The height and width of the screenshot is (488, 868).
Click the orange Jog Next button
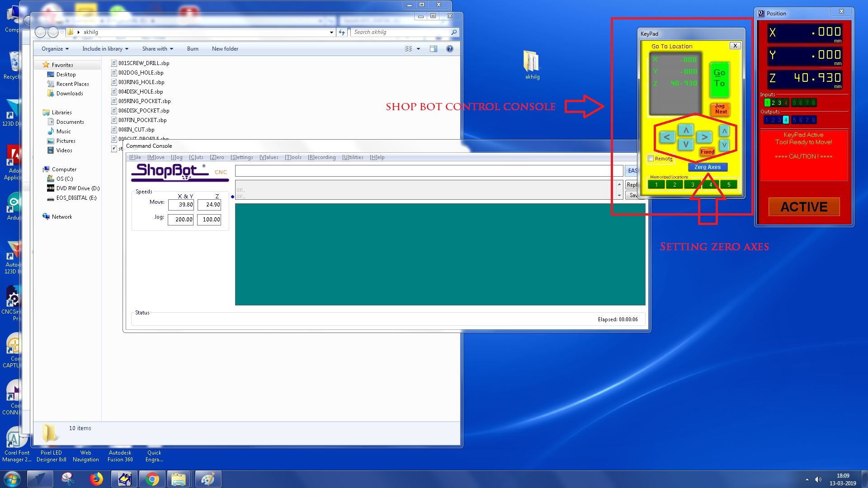[x=721, y=109]
